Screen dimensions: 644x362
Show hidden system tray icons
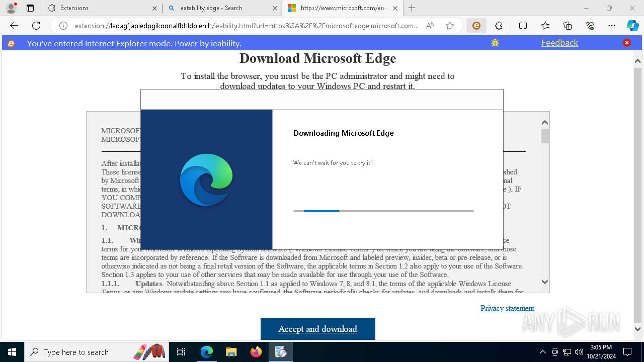tap(542, 352)
